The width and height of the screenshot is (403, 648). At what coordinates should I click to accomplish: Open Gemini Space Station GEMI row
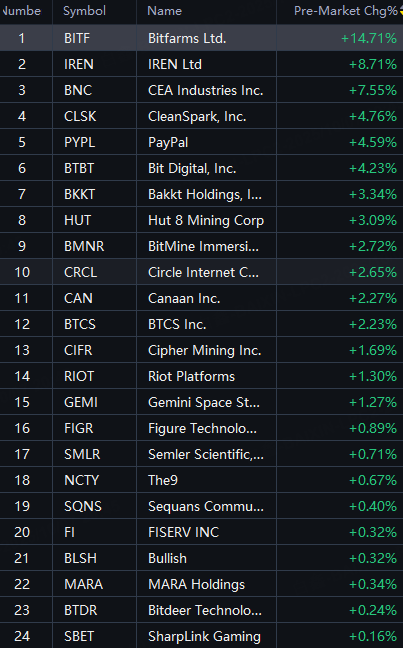(x=201, y=403)
